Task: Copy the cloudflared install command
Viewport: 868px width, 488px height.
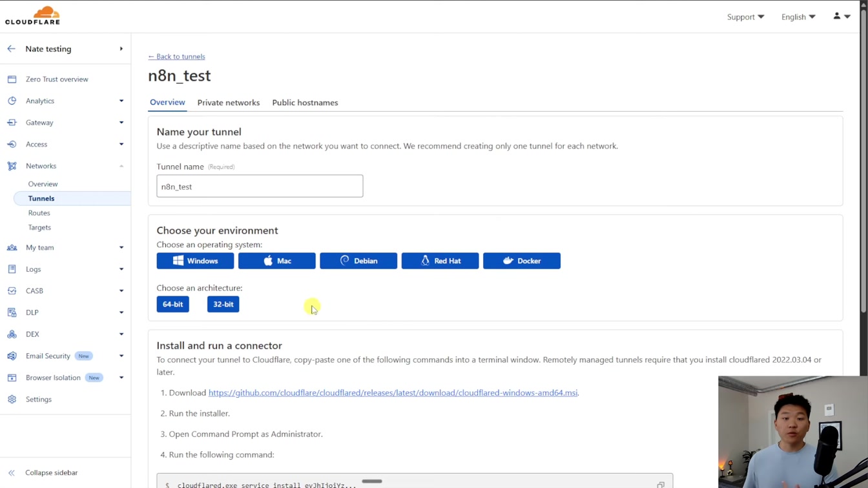Action: click(661, 485)
